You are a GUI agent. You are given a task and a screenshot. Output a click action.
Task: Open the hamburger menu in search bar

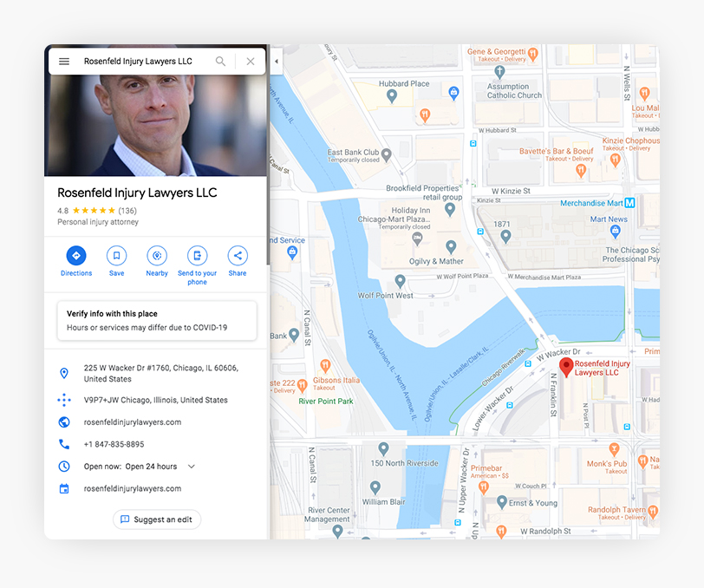pos(64,62)
